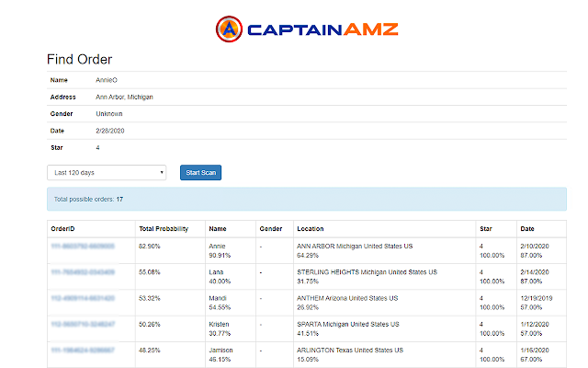Click the Date column header in table
The height and width of the screenshot is (368, 588).
(x=541, y=229)
